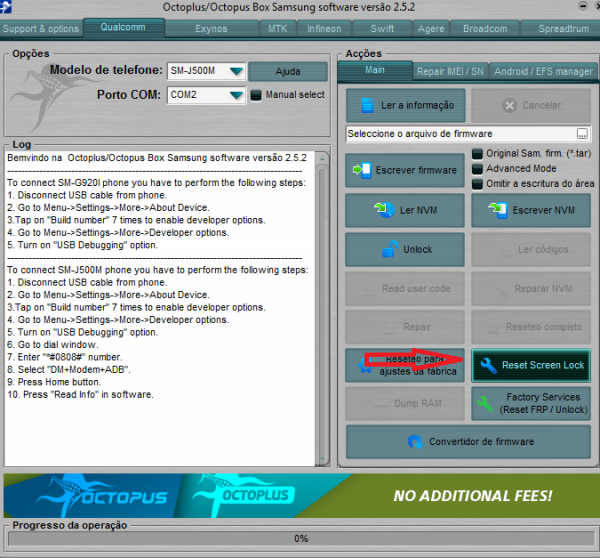
Task: Click the Bemvindo na Octoplus log line
Action: (x=157, y=158)
